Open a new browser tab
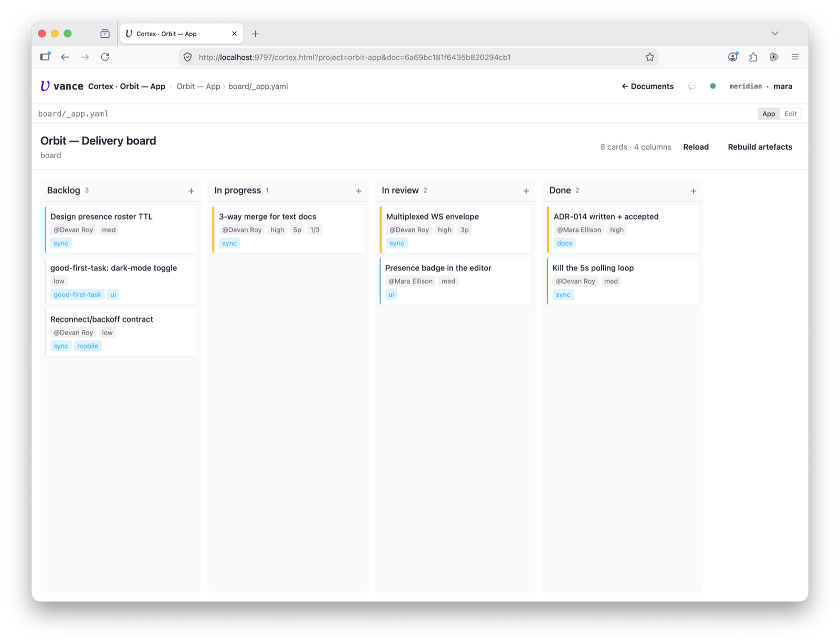Viewport: 840px width, 643px height. coord(256,34)
